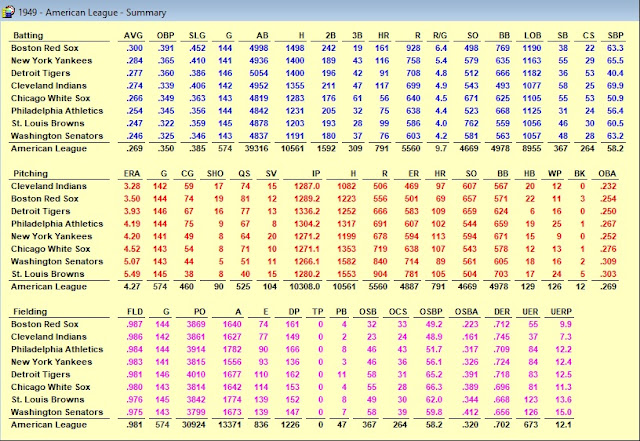This screenshot has width=640, height=441.
Task: Click the Batting SBP column header
Action: [615, 36]
